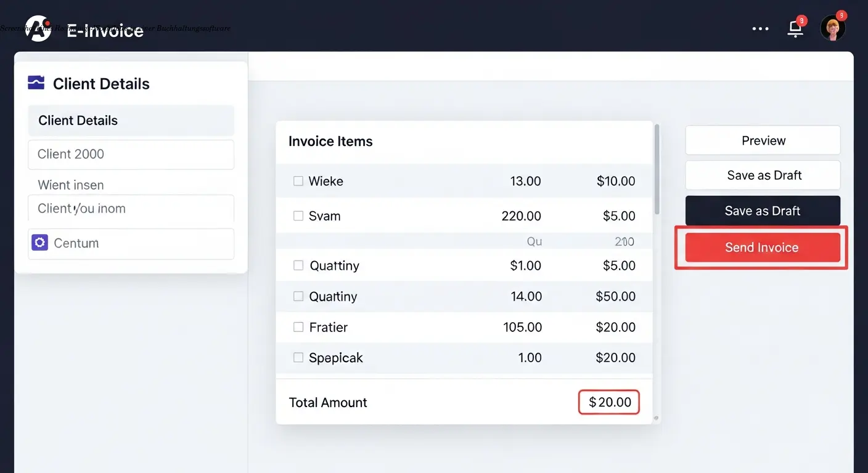Open the Centum selector
The image size is (868, 473).
(131, 243)
